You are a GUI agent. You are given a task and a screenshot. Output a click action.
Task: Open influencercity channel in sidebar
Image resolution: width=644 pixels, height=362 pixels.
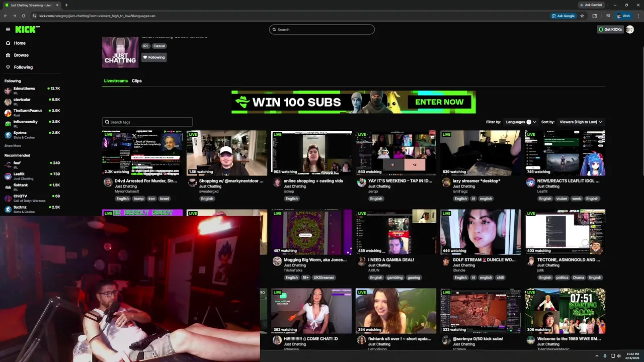(32, 124)
